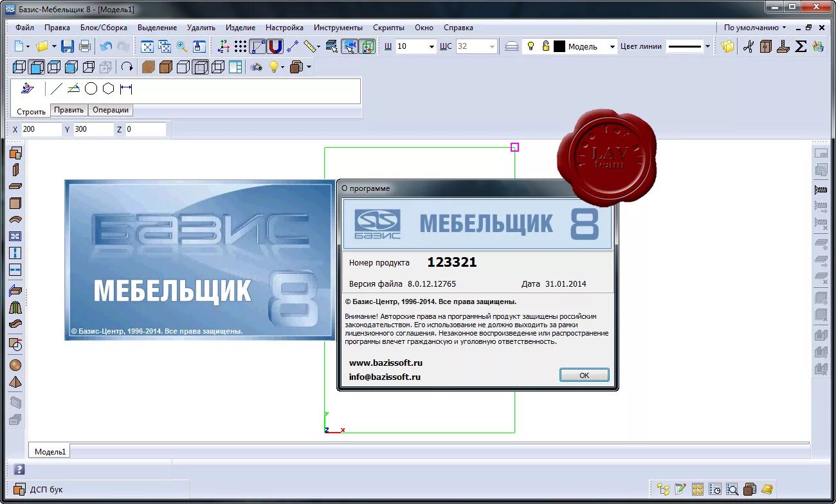This screenshot has height=504, width=836.
Task: Toggle the green 3D box mode button
Action: (367, 46)
